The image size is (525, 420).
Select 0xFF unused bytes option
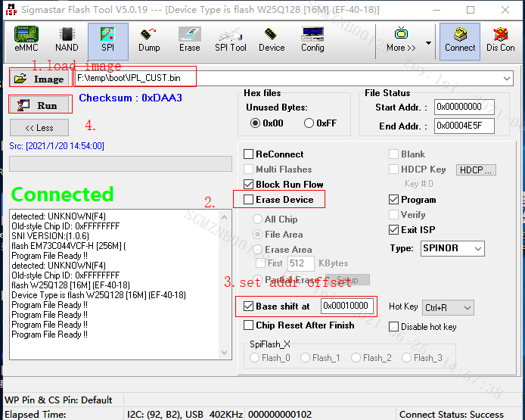pos(320,123)
